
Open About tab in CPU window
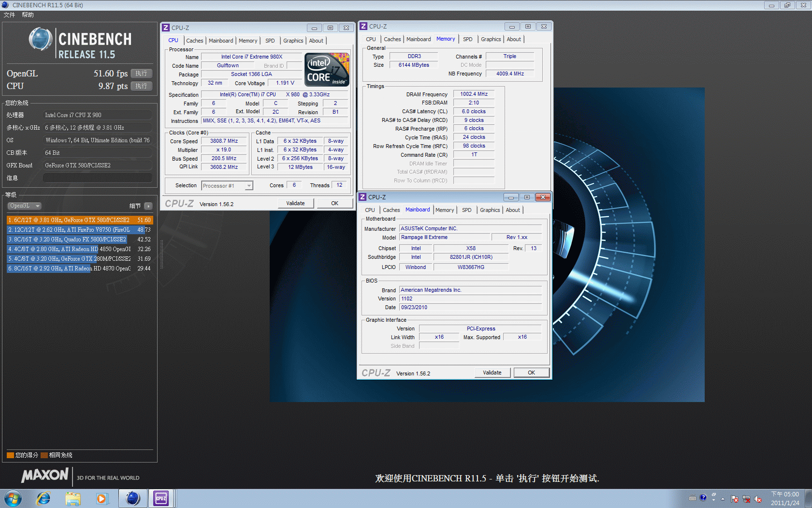pyautogui.click(x=316, y=41)
